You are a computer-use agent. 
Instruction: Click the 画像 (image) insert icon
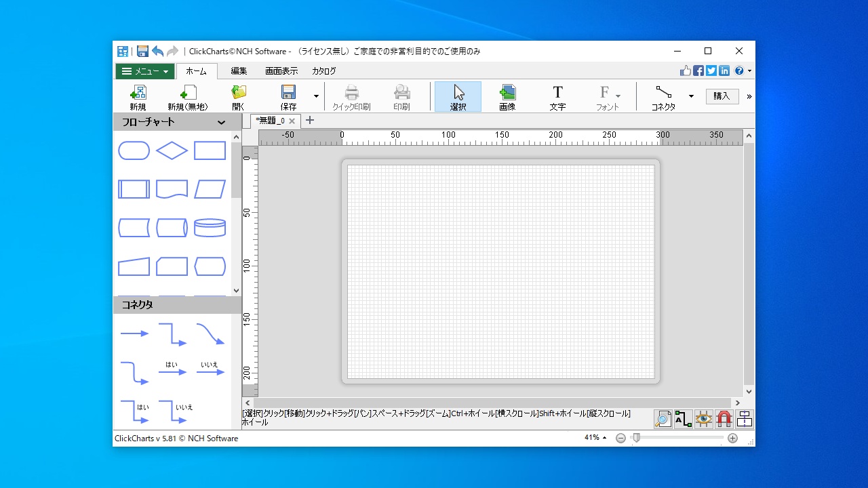click(507, 97)
